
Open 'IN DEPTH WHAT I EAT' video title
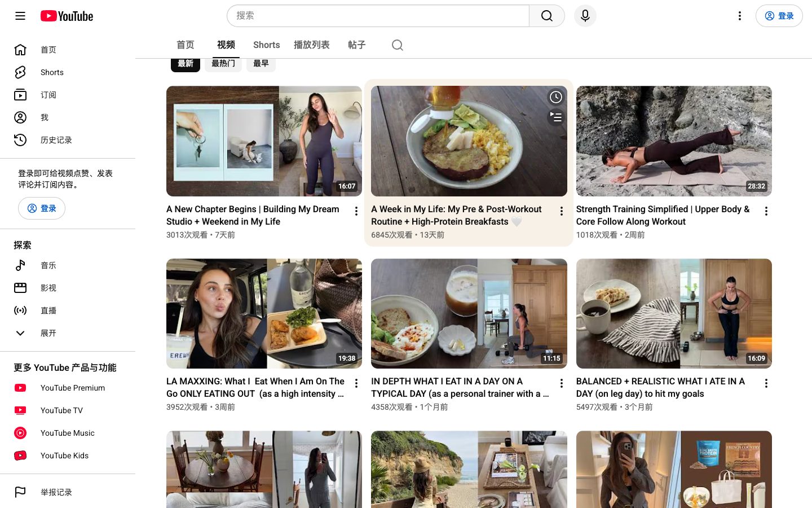click(x=460, y=387)
